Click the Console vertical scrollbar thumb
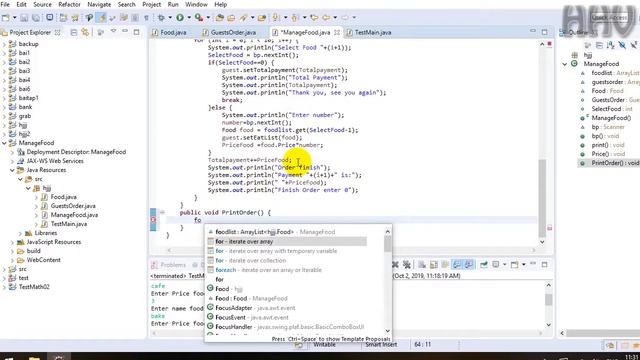 click(x=549, y=299)
